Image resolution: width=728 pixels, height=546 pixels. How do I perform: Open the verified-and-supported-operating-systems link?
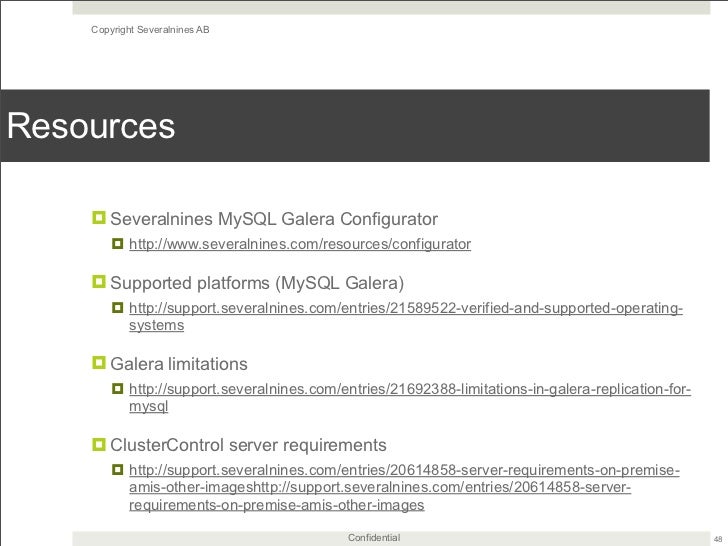(406, 317)
